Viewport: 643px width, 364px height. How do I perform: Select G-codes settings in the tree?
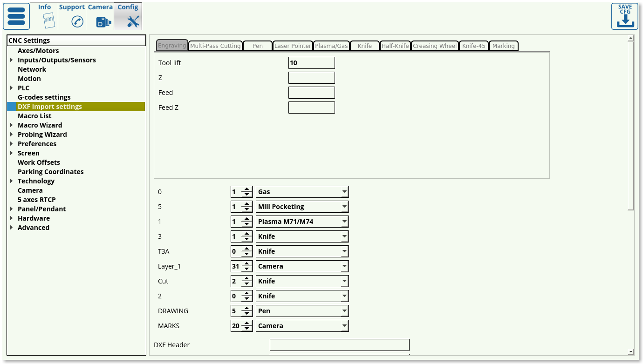[x=44, y=97]
